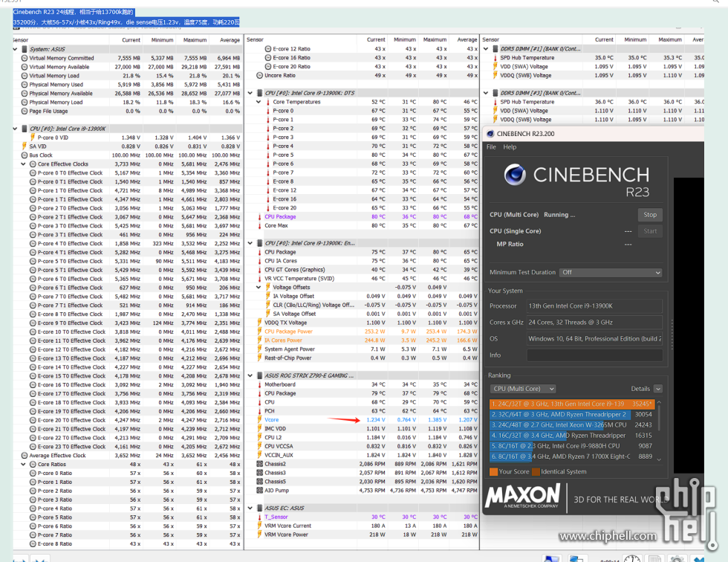The image size is (728, 562).
Task: Open the CPU (Multi Core) ranking dropdown
Action: click(x=523, y=389)
